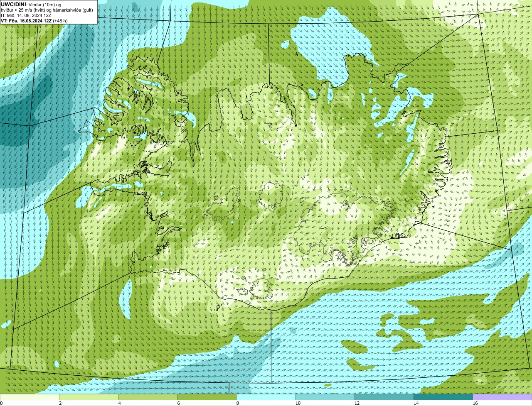532x406 pixels.
Task: Click the dark teal 14–16 m/s legend swatch
Action: pyautogui.click(x=443, y=397)
